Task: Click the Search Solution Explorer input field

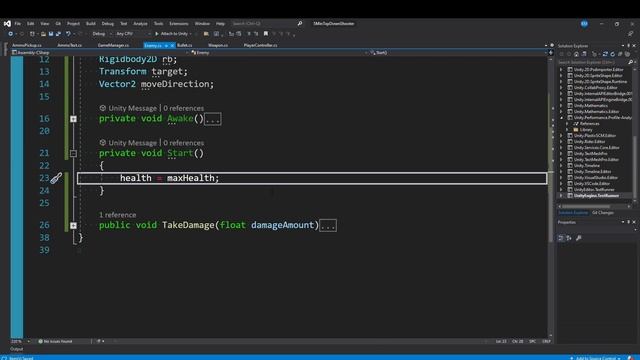Action: (x=592, y=62)
